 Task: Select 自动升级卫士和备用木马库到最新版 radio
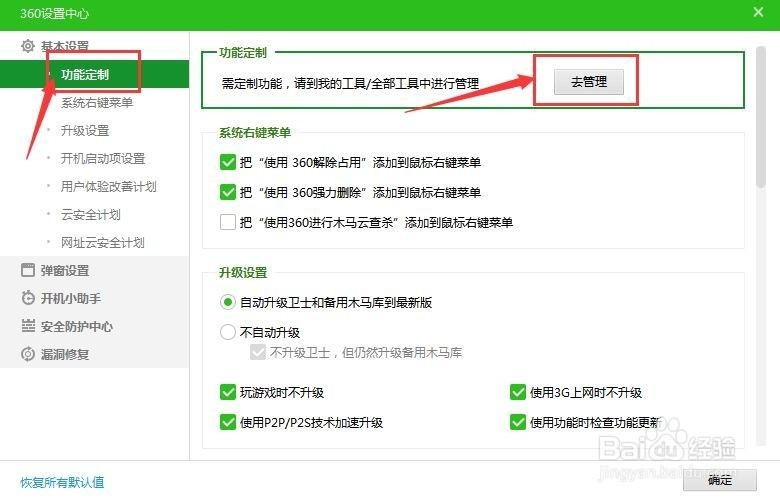(227, 302)
